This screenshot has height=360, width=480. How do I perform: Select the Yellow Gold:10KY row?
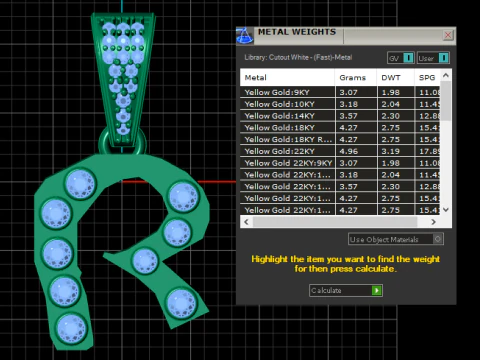click(x=340, y=104)
